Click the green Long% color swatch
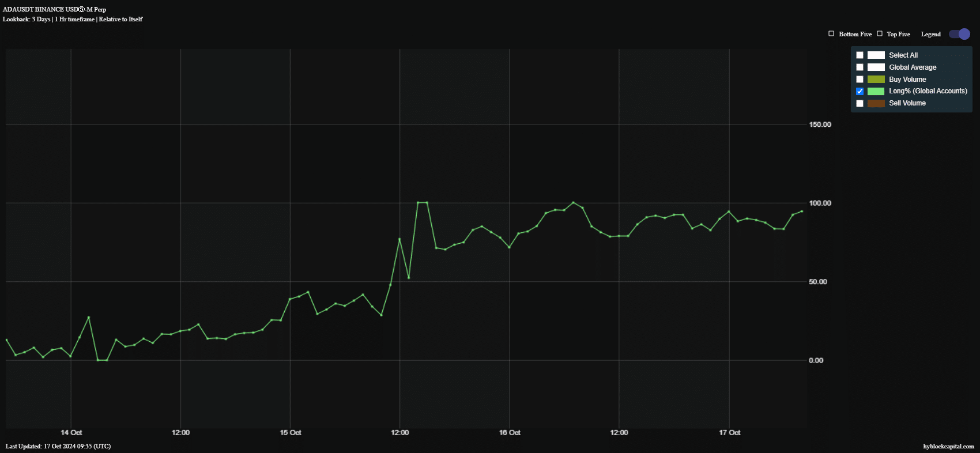Screen dimensions: 980x453 (x=876, y=92)
